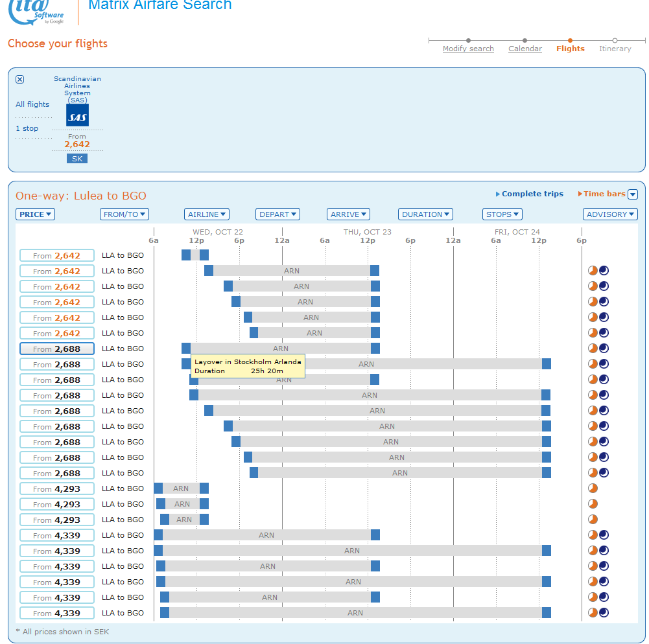Select the last From 4,339 price button

pyautogui.click(x=57, y=613)
